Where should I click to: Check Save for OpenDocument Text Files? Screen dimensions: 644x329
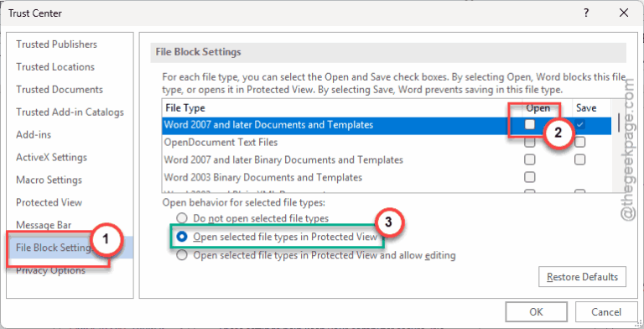click(580, 143)
